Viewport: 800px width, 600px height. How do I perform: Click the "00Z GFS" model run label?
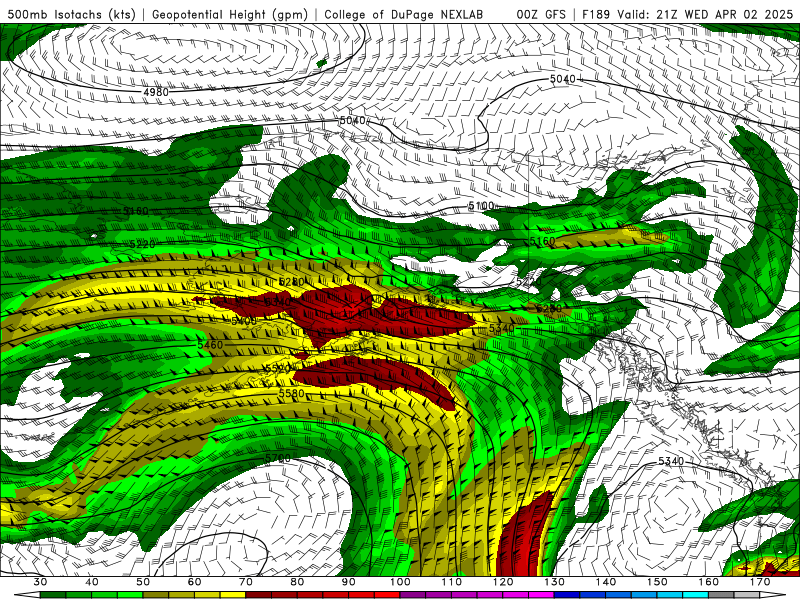point(541,14)
